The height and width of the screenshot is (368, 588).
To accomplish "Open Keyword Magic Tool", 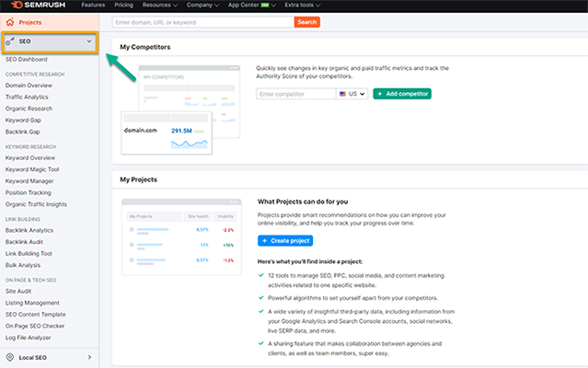I will [x=32, y=169].
